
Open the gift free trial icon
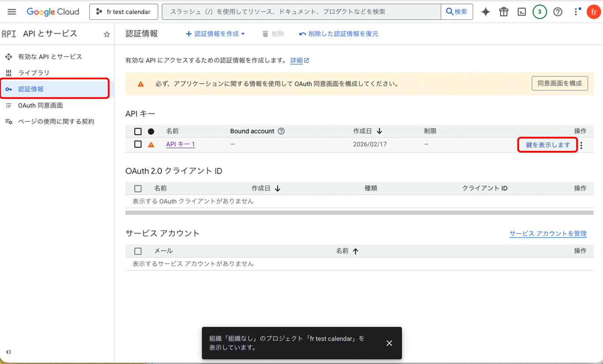tap(504, 12)
